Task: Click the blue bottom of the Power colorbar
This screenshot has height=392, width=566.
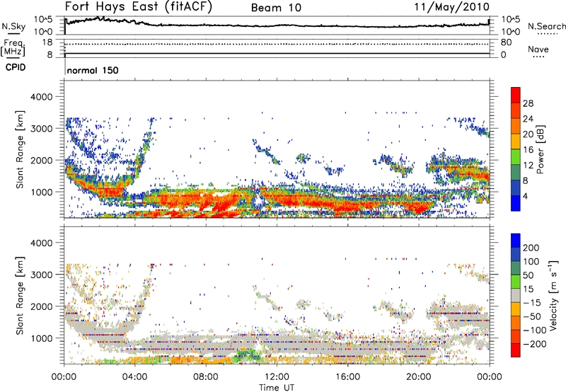Action: tap(516, 203)
